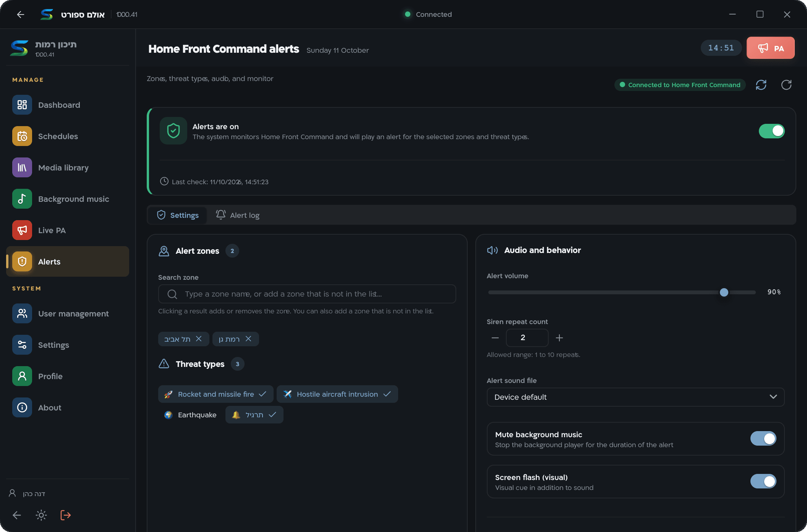Open the sidebar Settings sliders icon
Viewport: 807px width, 532px height.
click(22, 345)
